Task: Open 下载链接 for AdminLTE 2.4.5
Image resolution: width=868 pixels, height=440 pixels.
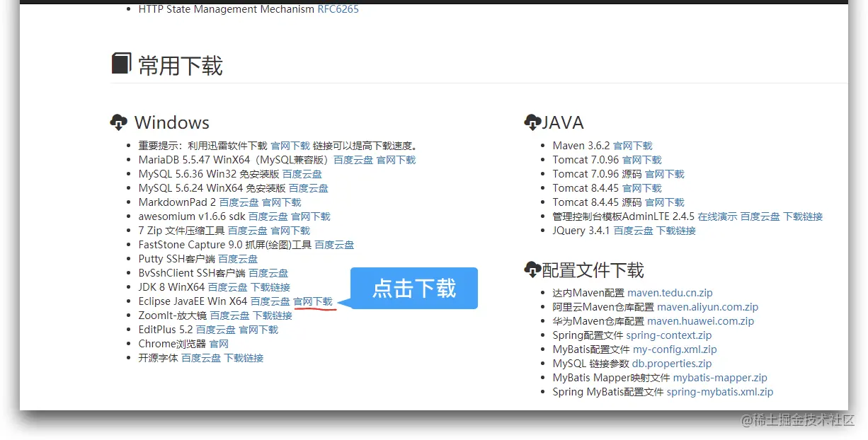Action: click(804, 216)
